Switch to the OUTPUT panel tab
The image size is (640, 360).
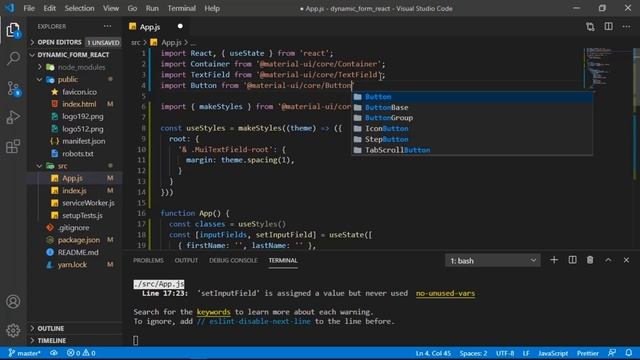coord(186,260)
